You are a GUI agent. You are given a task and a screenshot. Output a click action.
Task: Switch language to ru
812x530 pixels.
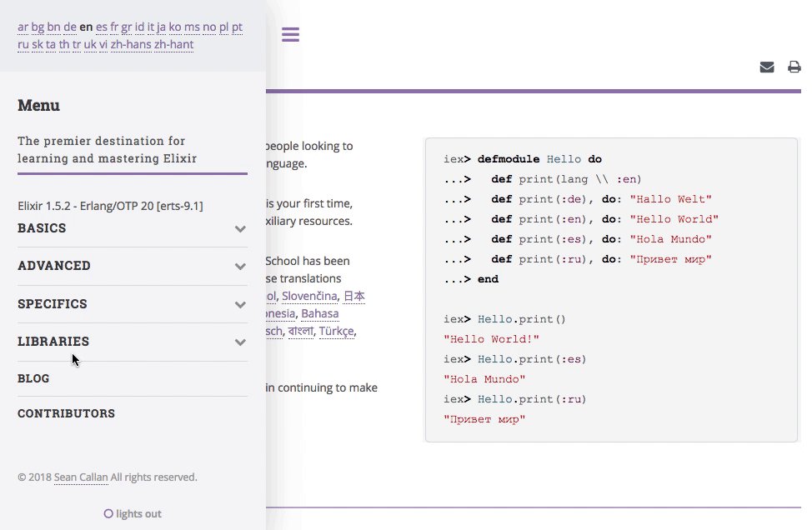(23, 44)
